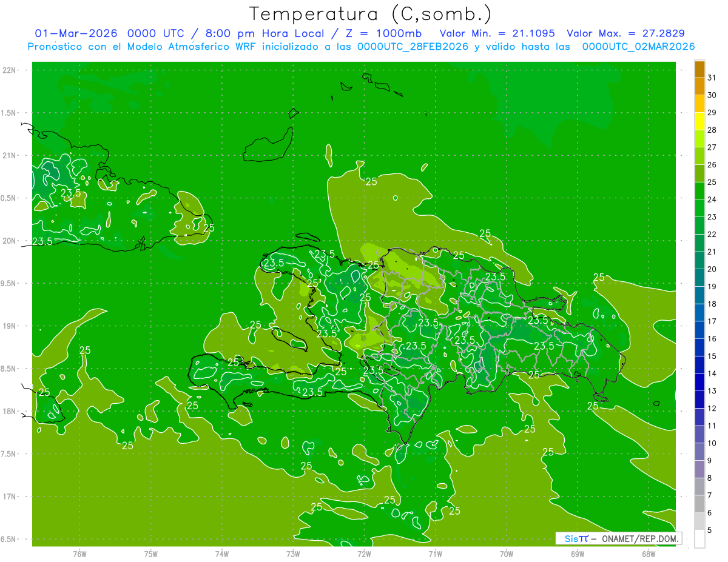The image size is (728, 562).
Task: Click the teal legend swatch between 19 and 20
Action: tap(699, 278)
